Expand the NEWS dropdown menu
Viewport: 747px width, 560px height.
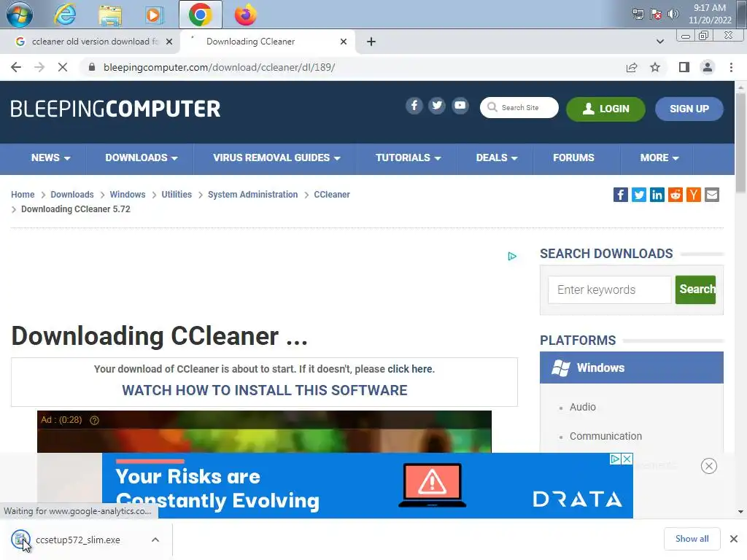[x=50, y=157]
